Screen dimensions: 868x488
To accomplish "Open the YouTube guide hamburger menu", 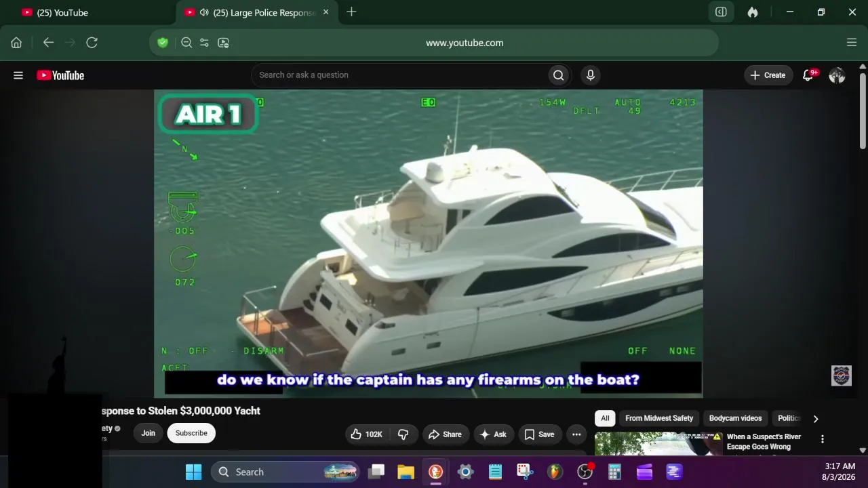I will [18, 75].
